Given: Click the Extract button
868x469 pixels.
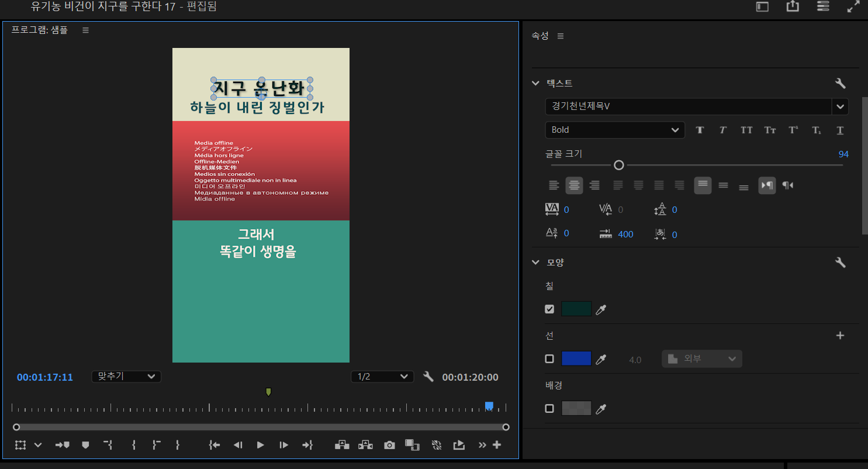Looking at the screenshot, I should pyautogui.click(x=365, y=445).
